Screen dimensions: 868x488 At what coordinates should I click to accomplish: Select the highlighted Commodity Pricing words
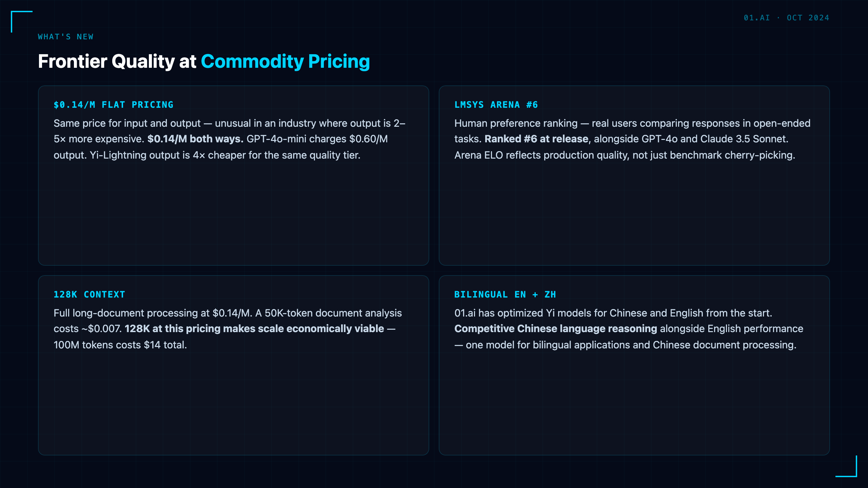[285, 61]
